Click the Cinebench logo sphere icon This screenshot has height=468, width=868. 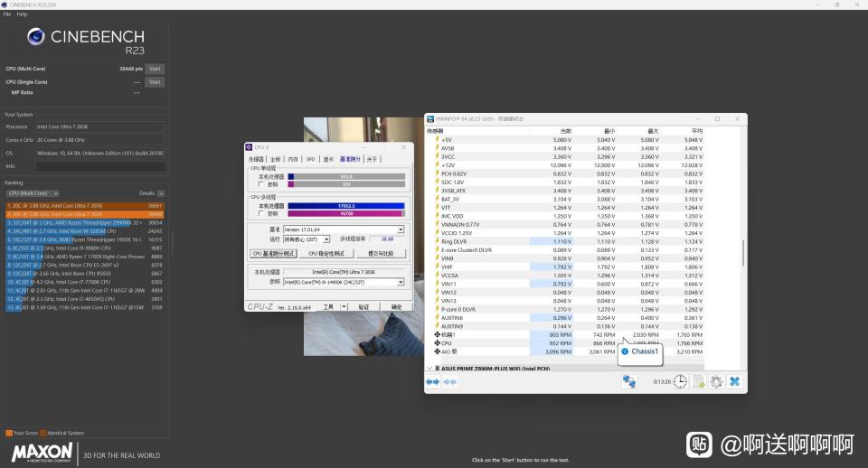coord(36,36)
